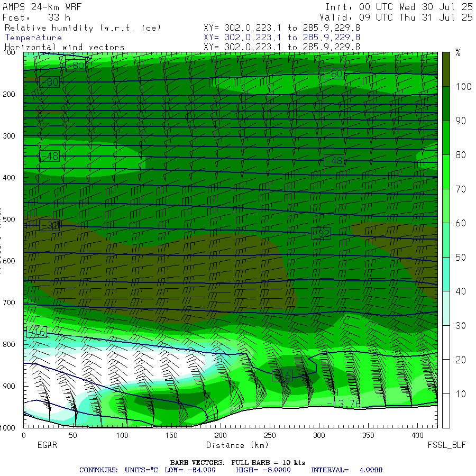Click the 'AMPS 24-km WRF' title text

(42, 7)
